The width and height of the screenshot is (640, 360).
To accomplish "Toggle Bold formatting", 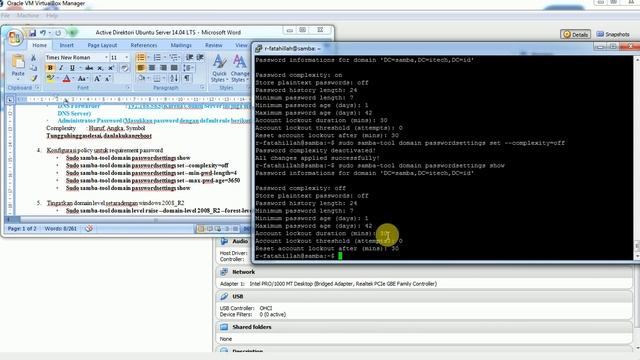I will [50, 68].
